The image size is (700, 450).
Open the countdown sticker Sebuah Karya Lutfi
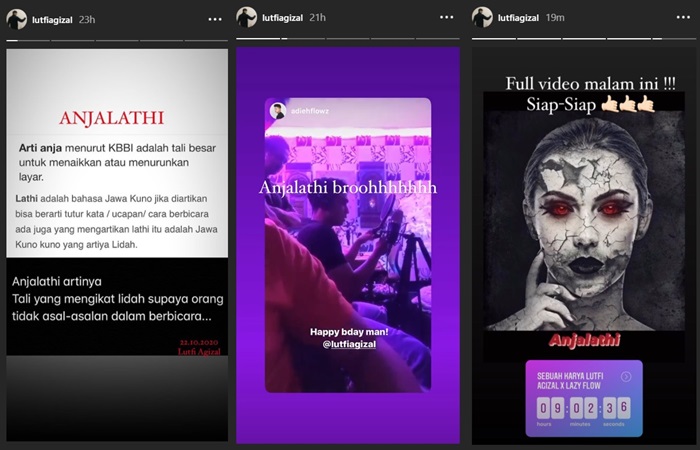[584, 398]
